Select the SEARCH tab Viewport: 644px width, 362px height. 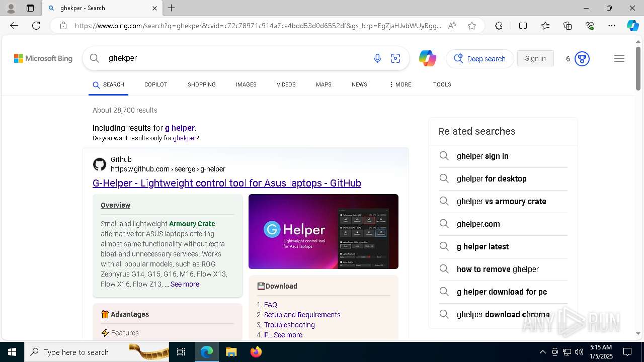click(x=108, y=84)
